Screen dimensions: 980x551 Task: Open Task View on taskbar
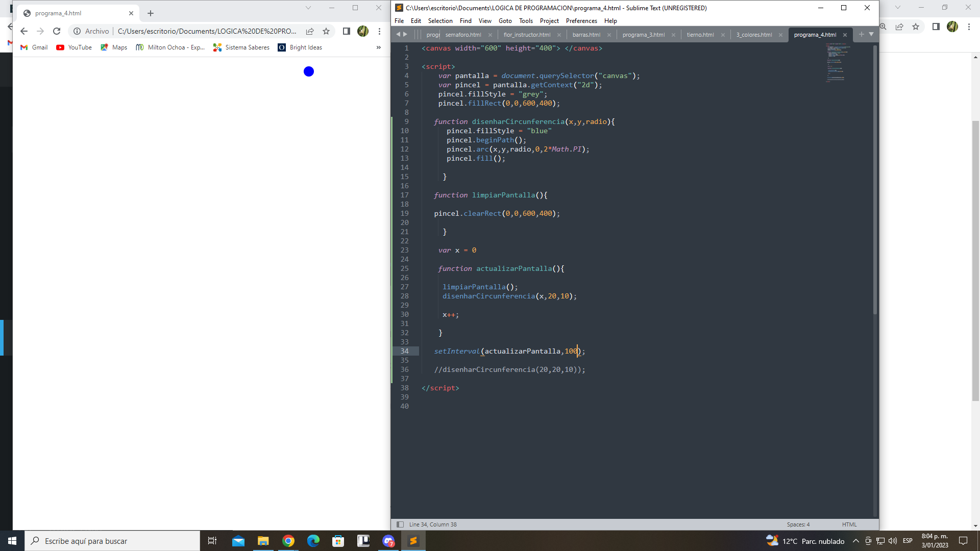(212, 541)
